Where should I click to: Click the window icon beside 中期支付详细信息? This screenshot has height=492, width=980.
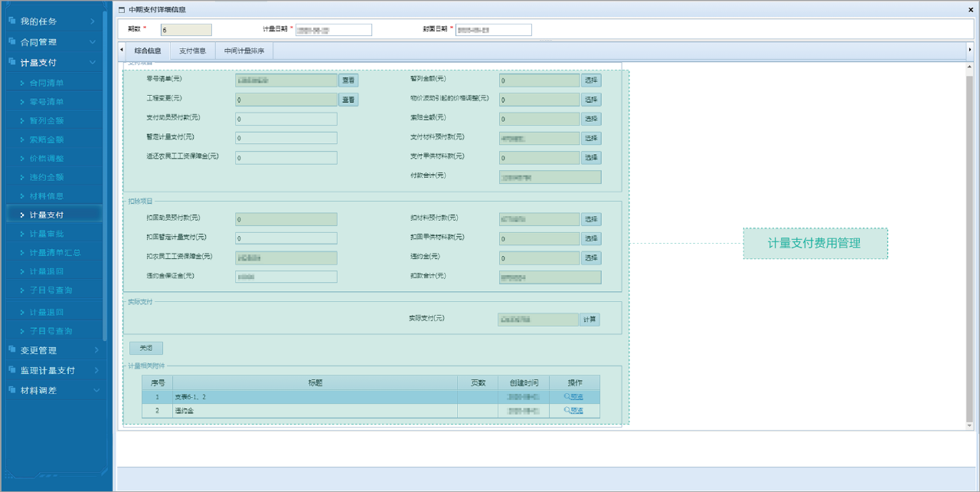click(x=122, y=10)
